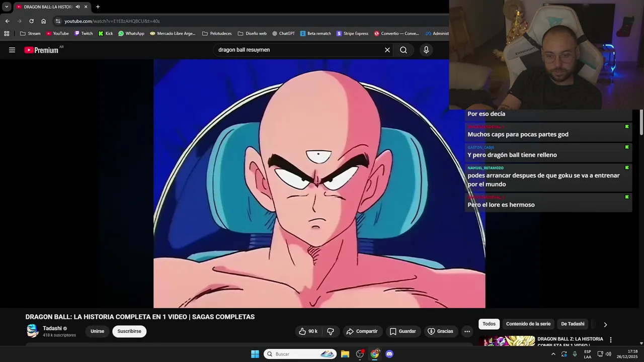Open the Dragon Ball Z recommended video thumbnail
This screenshot has height=362, width=644.
click(x=507, y=341)
